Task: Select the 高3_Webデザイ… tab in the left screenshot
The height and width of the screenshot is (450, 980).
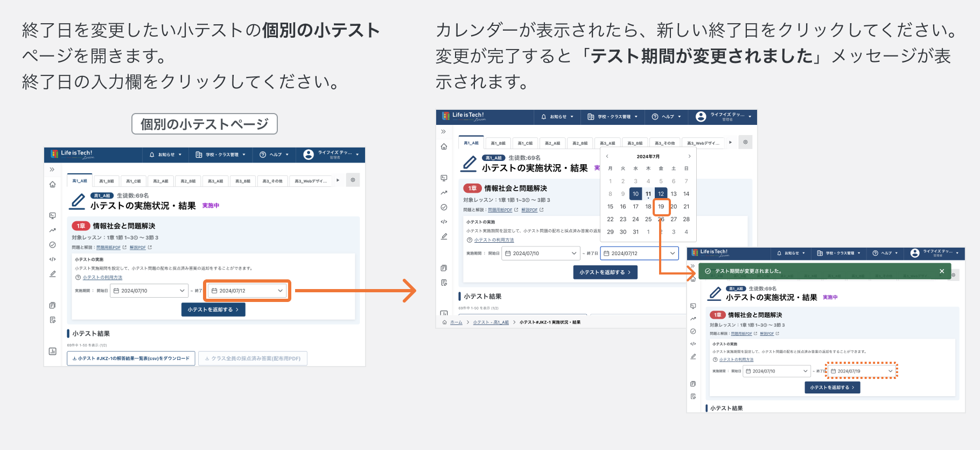Action: click(x=311, y=181)
